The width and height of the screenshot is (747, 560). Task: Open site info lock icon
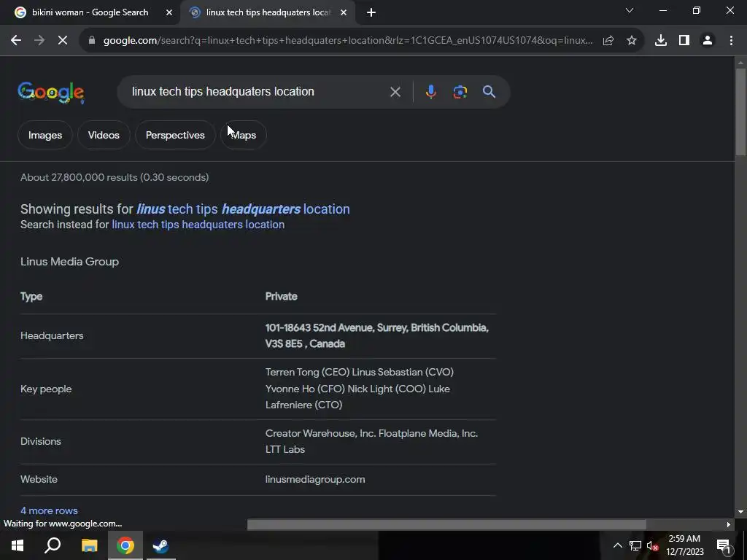pos(91,41)
